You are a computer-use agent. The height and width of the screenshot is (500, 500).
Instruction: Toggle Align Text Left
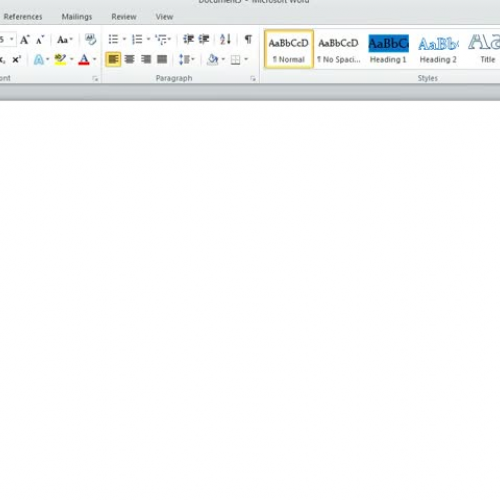pyautogui.click(x=113, y=60)
